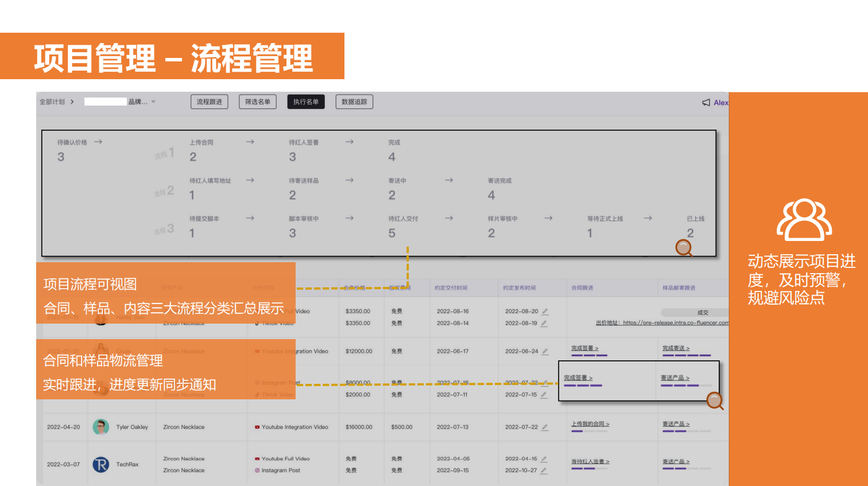Screen dimensions: 868x486
Task: Switch to the 流程跟进 tab
Action: pyautogui.click(x=209, y=102)
